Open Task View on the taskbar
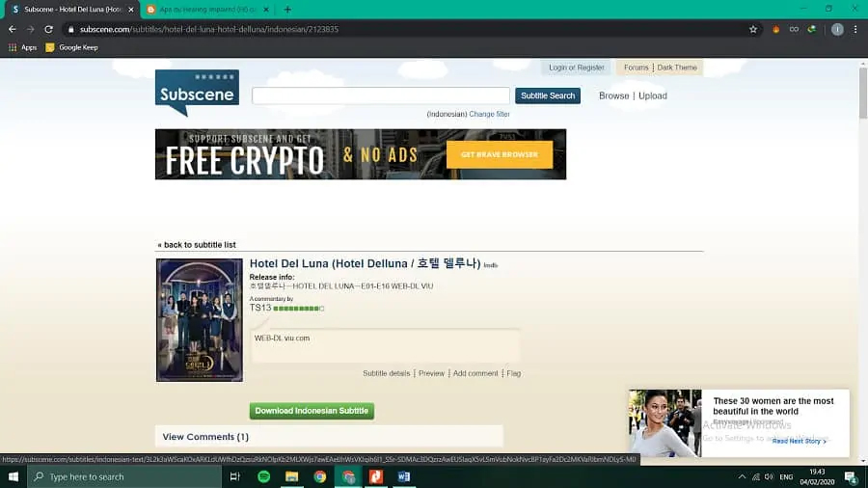 coord(234,476)
